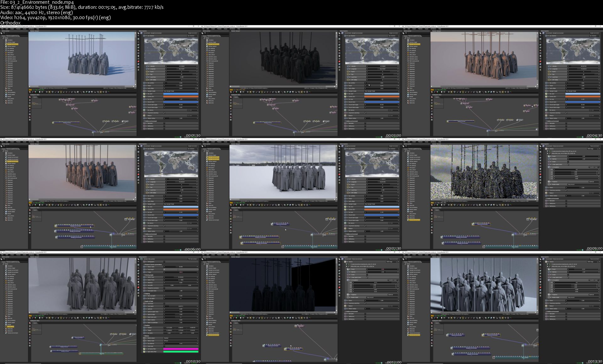Click the magenta Left stereo filter swatch in 00:10:30

click(181, 349)
